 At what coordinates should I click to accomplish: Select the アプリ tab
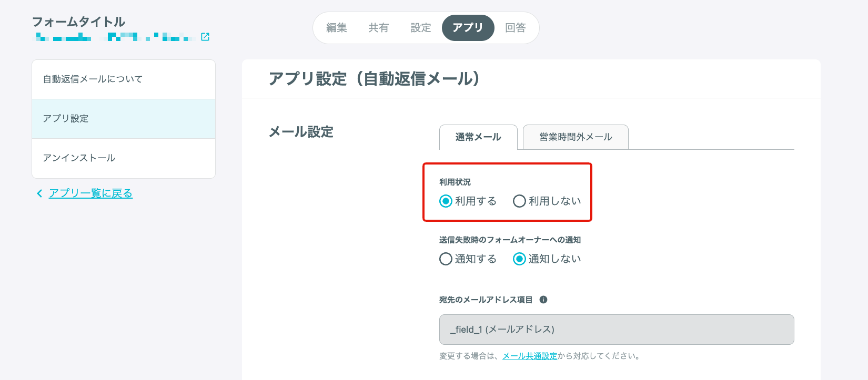pyautogui.click(x=468, y=28)
